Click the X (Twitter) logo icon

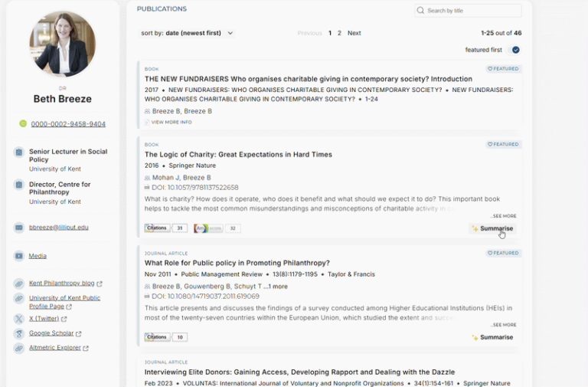pyautogui.click(x=18, y=318)
